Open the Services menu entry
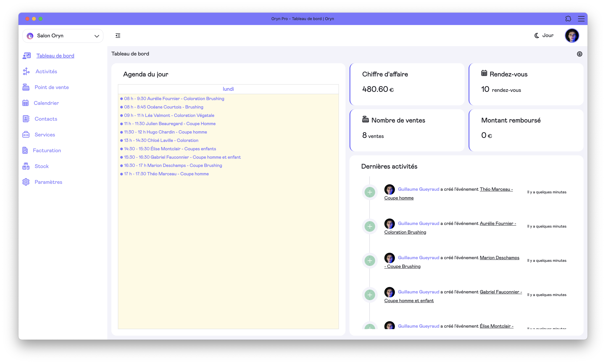 pyautogui.click(x=45, y=135)
